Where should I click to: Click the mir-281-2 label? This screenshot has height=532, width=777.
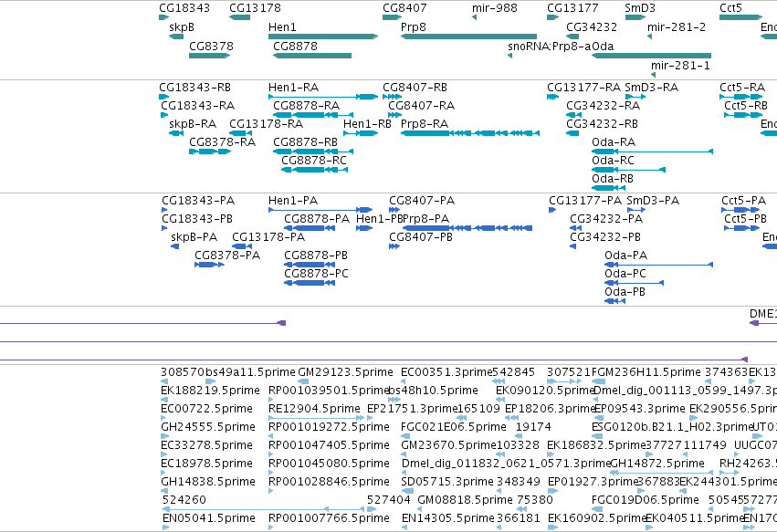point(677,26)
